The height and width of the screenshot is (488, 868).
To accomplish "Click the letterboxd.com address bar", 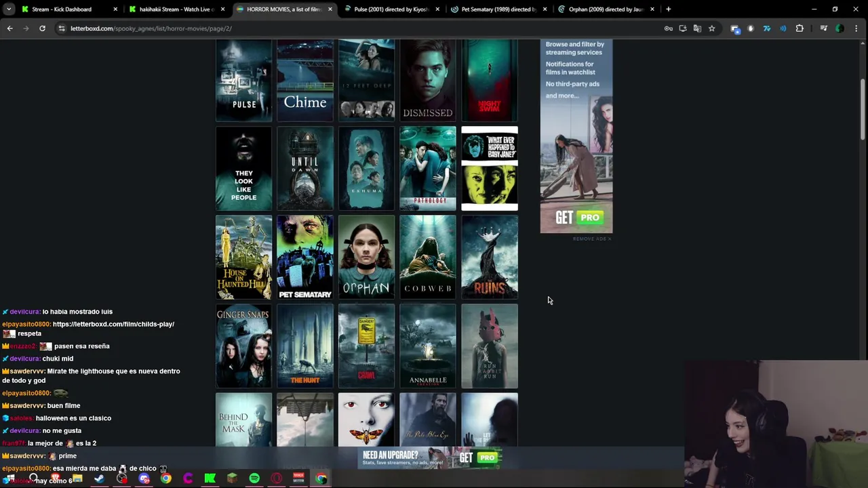I will (x=359, y=28).
